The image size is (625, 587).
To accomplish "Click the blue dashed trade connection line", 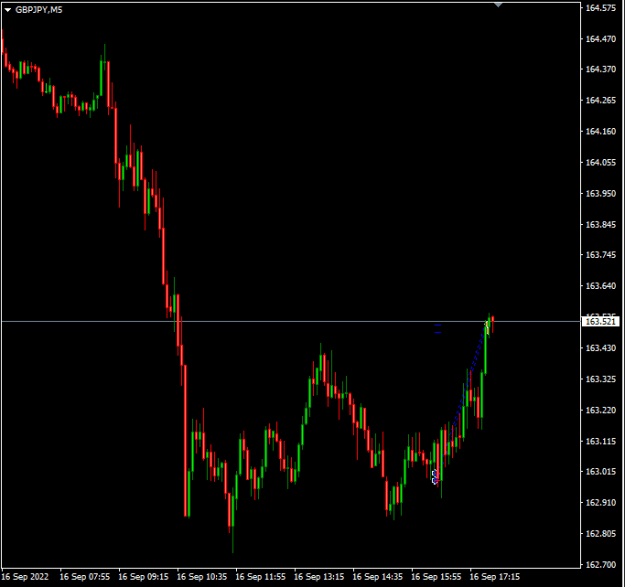I will coord(461,402).
